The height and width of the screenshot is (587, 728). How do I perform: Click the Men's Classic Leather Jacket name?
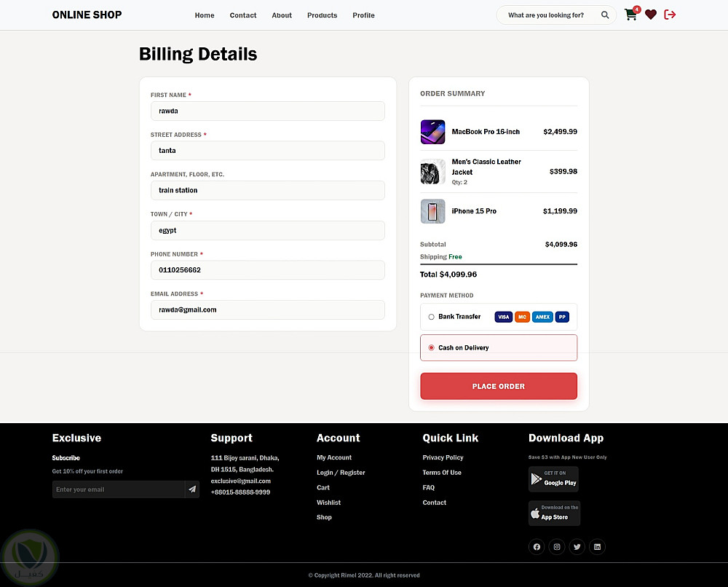pos(486,167)
